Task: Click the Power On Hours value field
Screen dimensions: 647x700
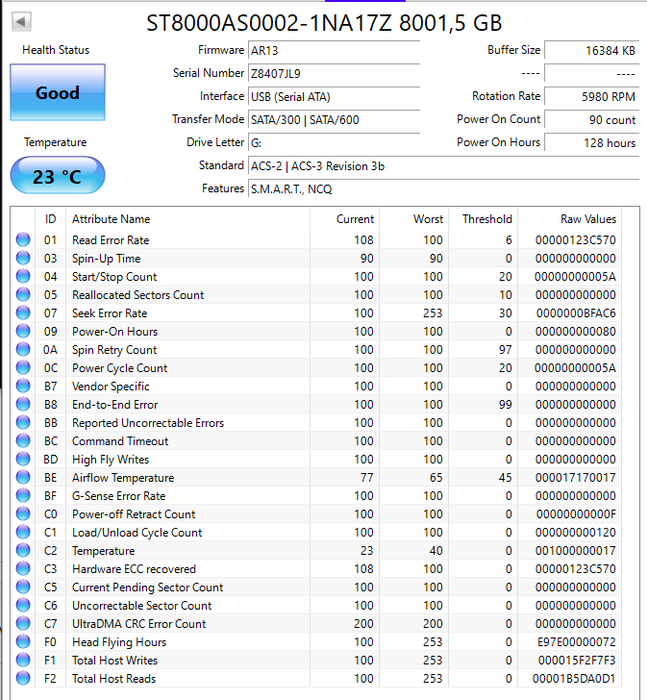Action: pyautogui.click(x=592, y=143)
